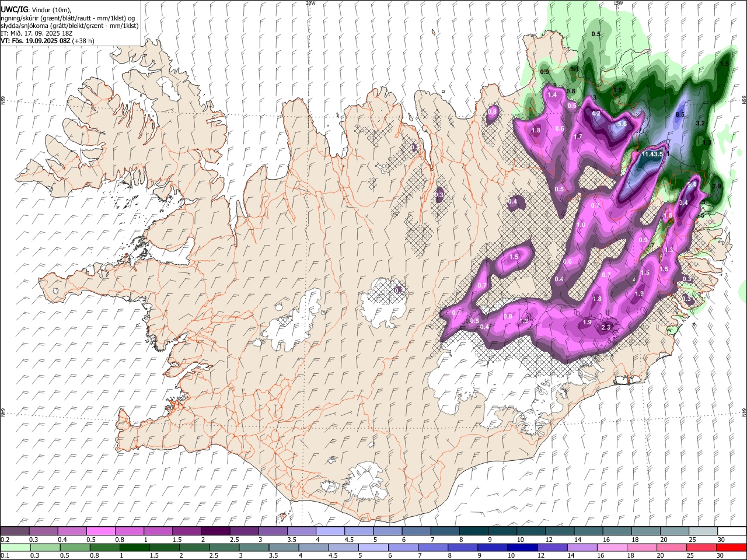Click the 1.4 snowfall value in north

(x=552, y=94)
